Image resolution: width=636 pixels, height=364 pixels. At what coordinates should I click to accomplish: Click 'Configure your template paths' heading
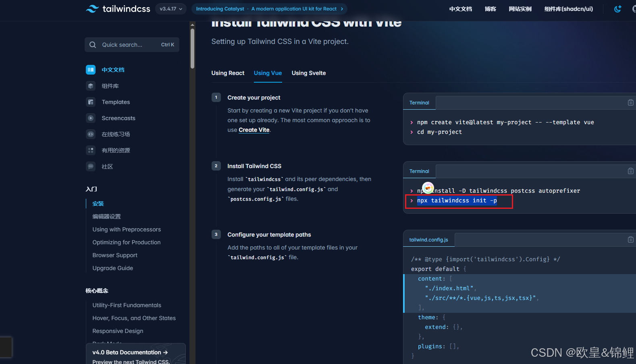pos(269,235)
